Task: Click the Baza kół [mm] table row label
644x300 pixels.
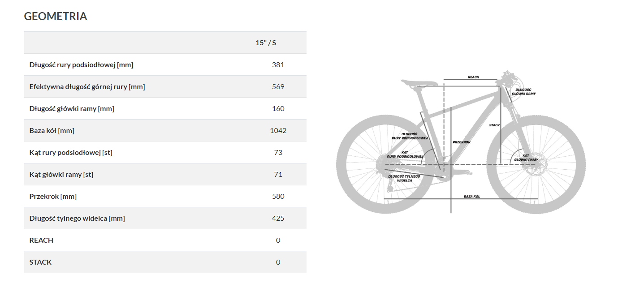Action: tap(52, 130)
